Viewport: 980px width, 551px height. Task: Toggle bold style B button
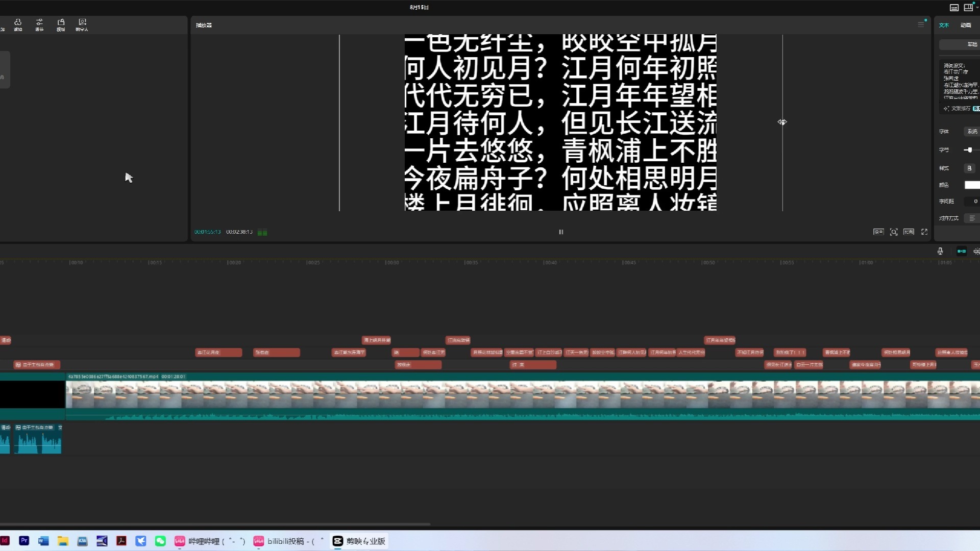click(969, 168)
